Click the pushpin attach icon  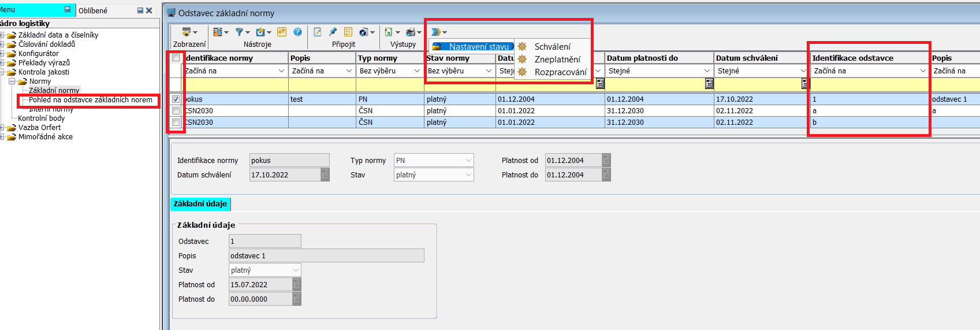pos(333,32)
